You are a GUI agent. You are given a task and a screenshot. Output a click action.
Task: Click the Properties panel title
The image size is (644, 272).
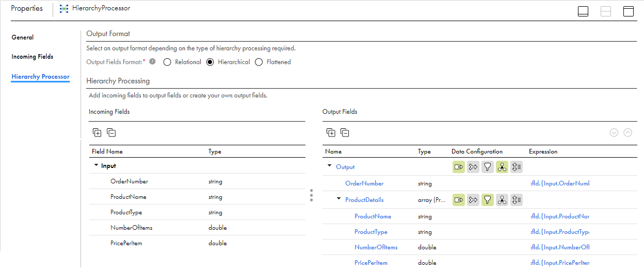(27, 9)
